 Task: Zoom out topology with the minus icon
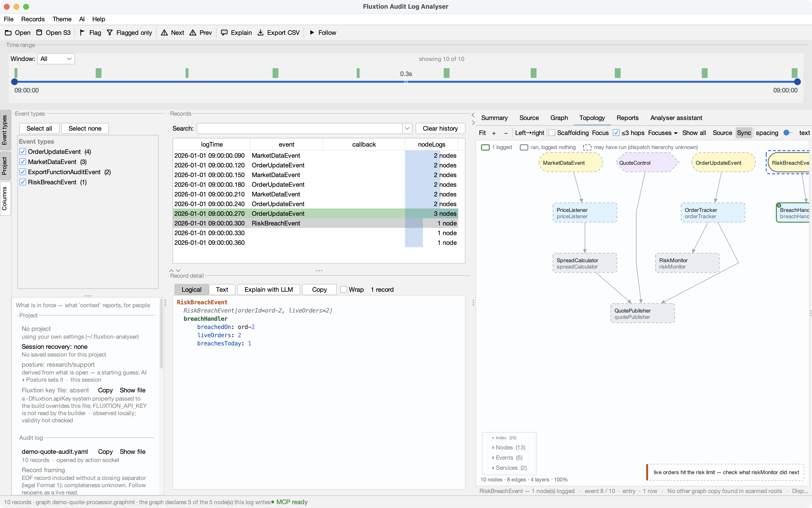[506, 133]
